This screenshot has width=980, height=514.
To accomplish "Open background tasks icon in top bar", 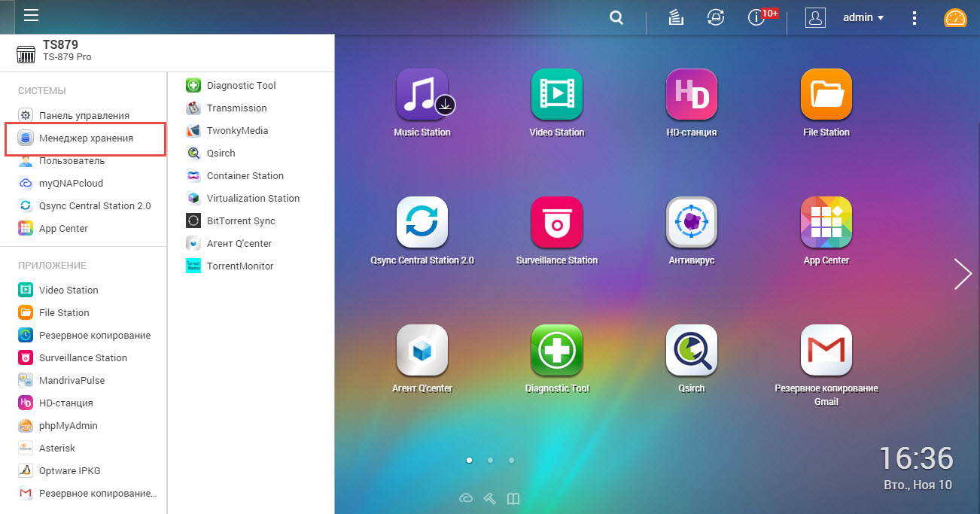I will coord(676,18).
